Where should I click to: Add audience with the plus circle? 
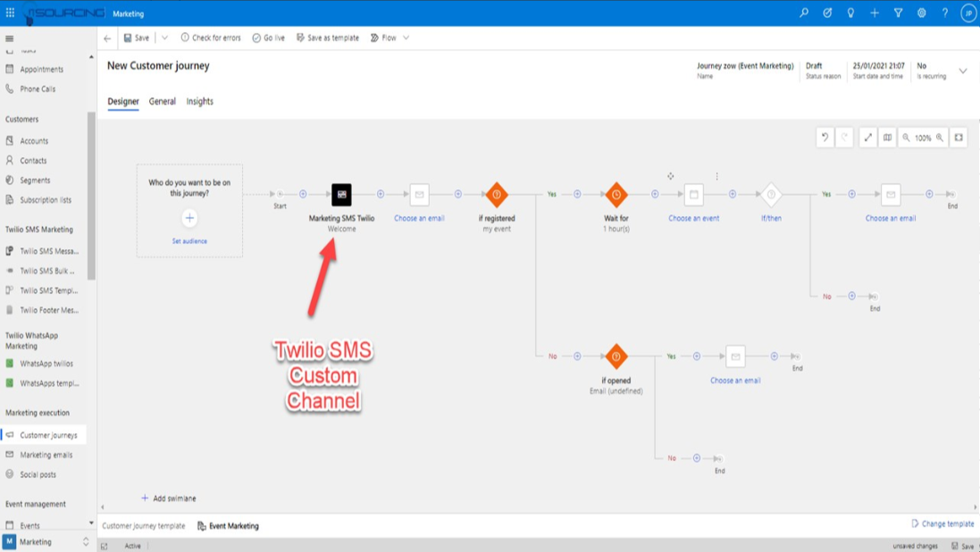click(189, 218)
